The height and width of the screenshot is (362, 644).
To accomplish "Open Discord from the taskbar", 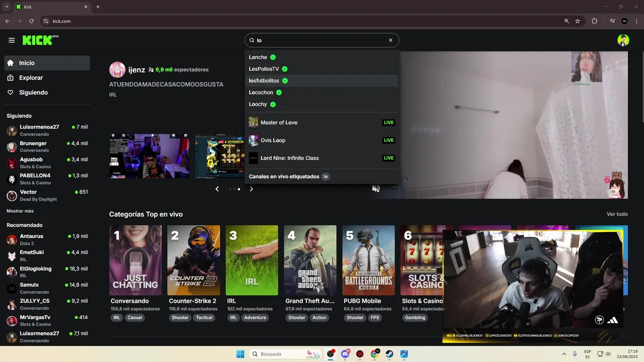I will (x=345, y=354).
